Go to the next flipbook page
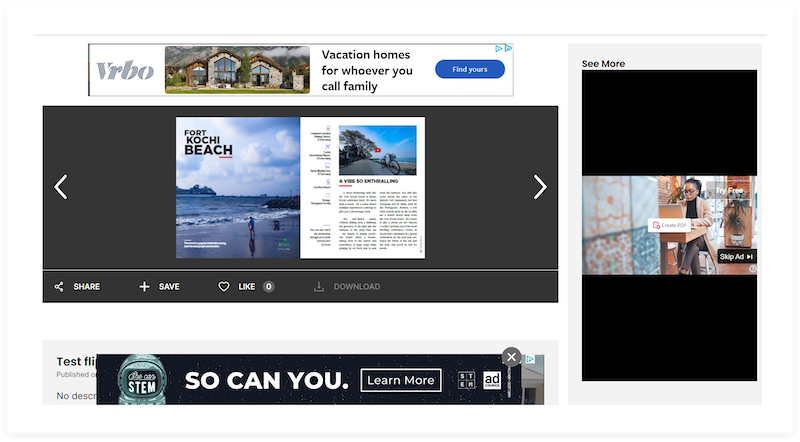Screen dimensions: 800x442 pos(540,187)
